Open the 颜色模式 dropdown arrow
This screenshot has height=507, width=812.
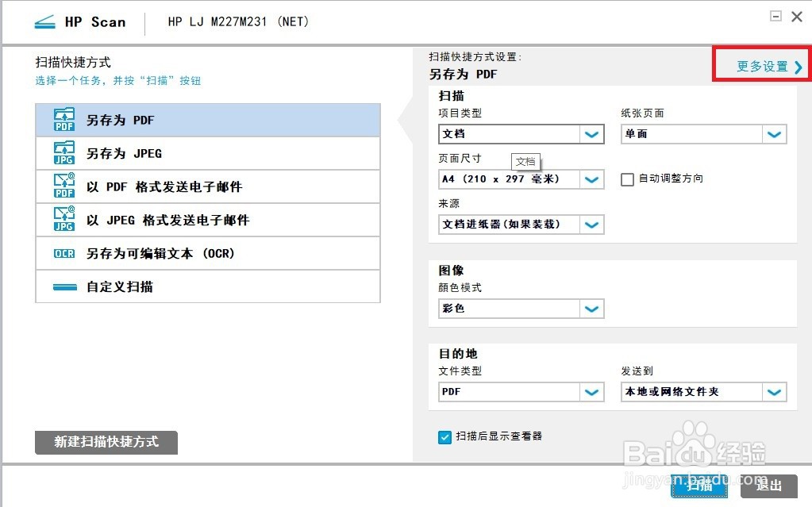pyautogui.click(x=591, y=309)
